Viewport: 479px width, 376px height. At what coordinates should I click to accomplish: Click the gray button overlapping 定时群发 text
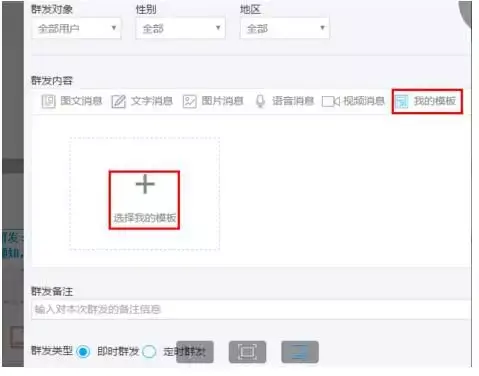pos(195,352)
